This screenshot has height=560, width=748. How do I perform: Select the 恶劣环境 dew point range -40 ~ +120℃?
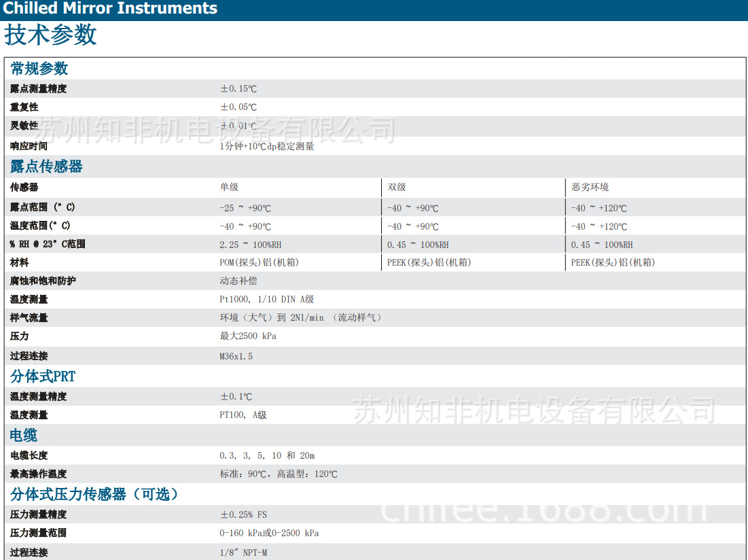599,208
